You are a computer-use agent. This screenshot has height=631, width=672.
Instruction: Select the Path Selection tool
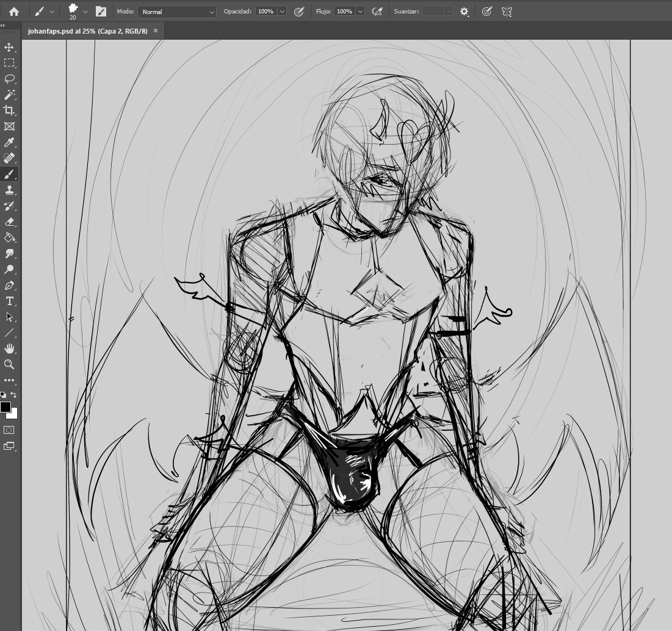(x=9, y=317)
